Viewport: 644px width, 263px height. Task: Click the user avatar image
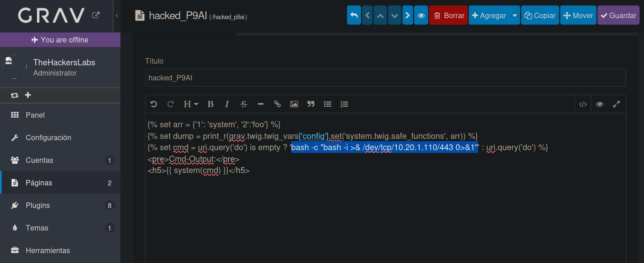pyautogui.click(x=14, y=67)
